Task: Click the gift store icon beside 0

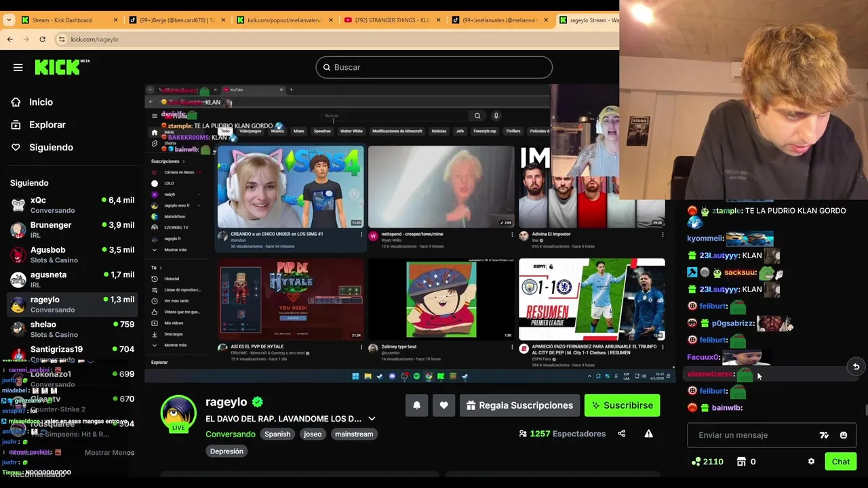Action: tap(741, 462)
